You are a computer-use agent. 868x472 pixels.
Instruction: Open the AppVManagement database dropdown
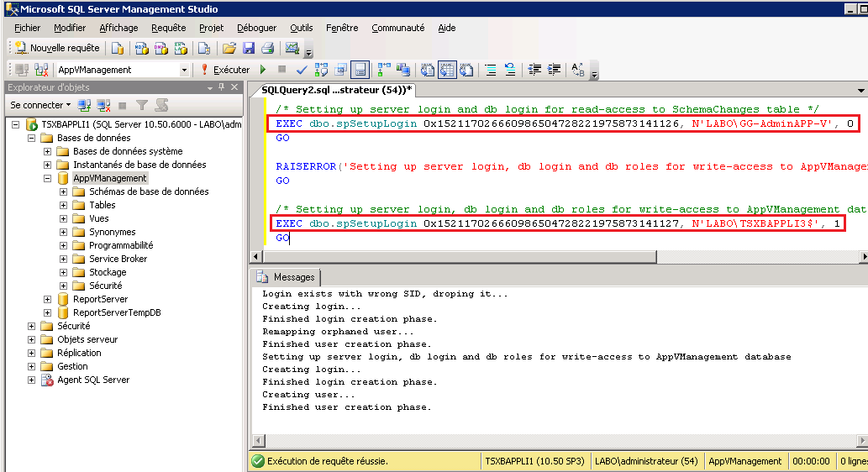(x=184, y=70)
